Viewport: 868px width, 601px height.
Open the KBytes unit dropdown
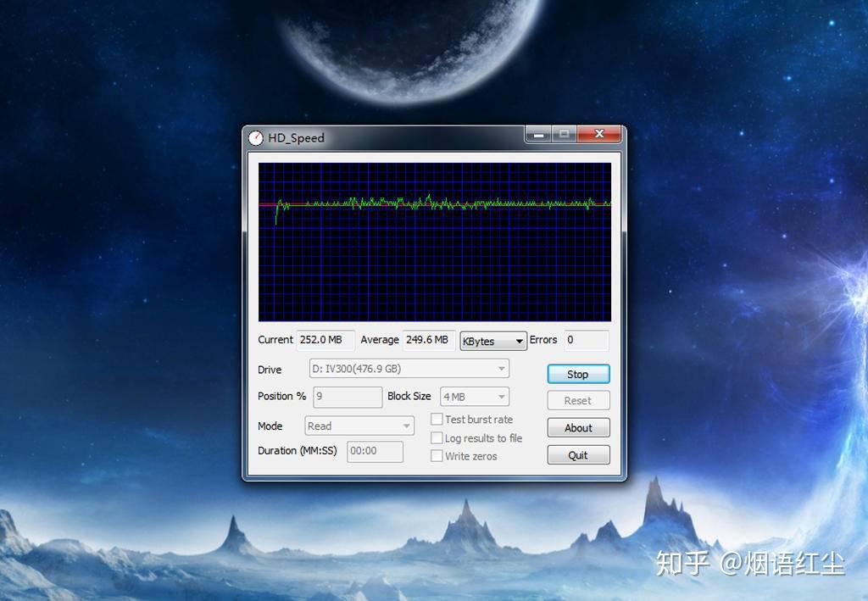click(x=493, y=341)
